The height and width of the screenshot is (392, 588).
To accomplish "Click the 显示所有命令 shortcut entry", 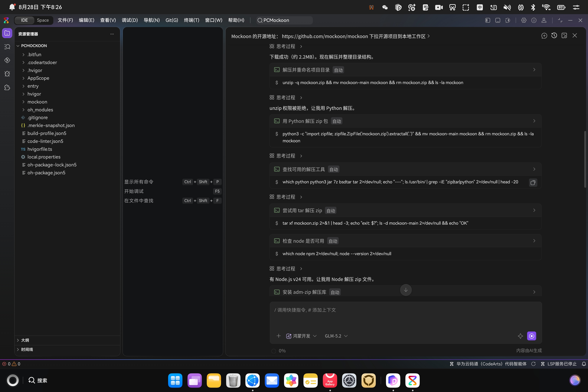I will 172,182.
